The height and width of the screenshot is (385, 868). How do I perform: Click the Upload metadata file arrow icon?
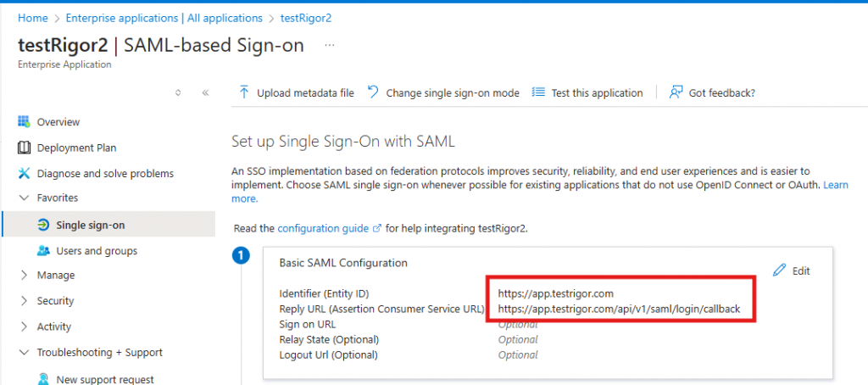pos(245,92)
